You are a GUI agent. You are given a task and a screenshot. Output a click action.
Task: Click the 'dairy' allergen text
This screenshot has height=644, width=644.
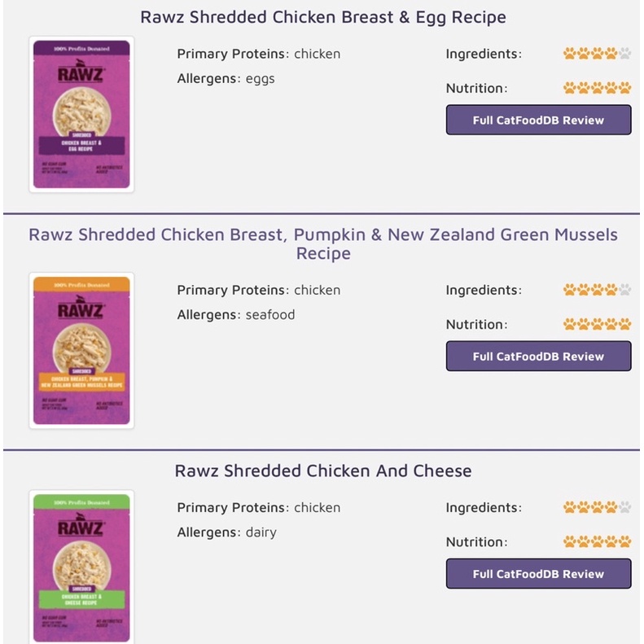pyautogui.click(x=261, y=532)
